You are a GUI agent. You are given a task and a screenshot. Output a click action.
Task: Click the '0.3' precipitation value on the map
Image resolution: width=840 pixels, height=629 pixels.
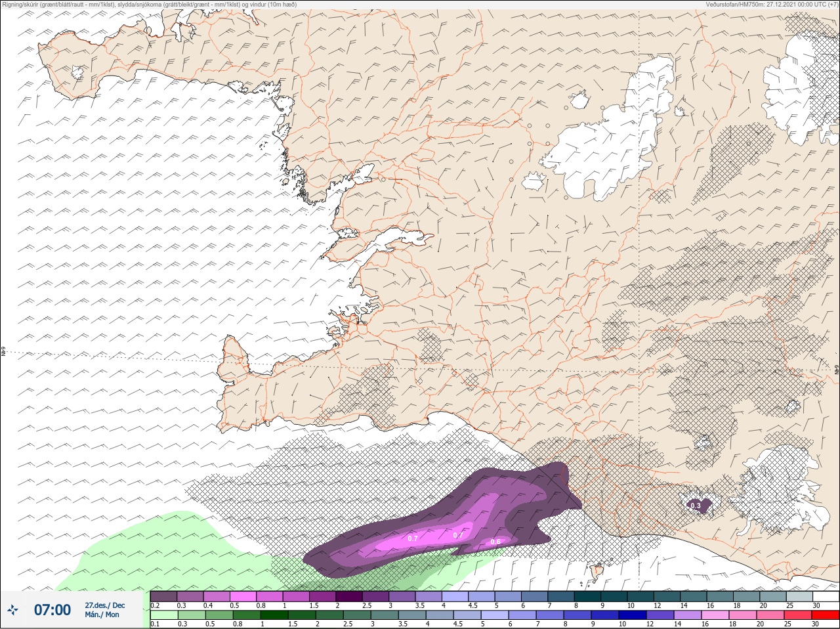click(696, 506)
